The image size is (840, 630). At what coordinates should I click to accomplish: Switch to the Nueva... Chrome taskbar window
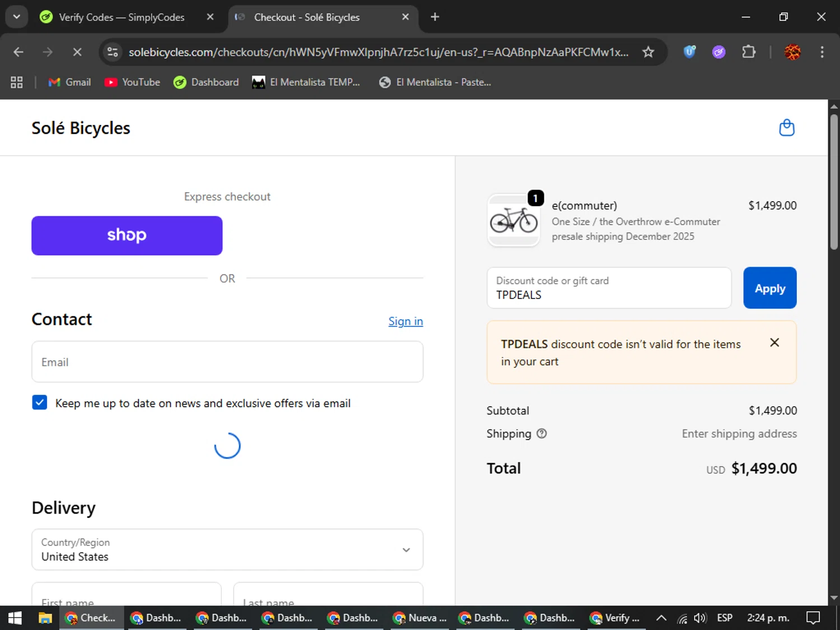click(420, 618)
